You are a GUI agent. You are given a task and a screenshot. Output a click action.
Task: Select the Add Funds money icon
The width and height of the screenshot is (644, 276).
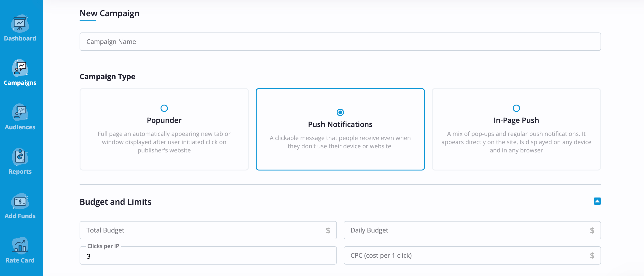tap(20, 201)
